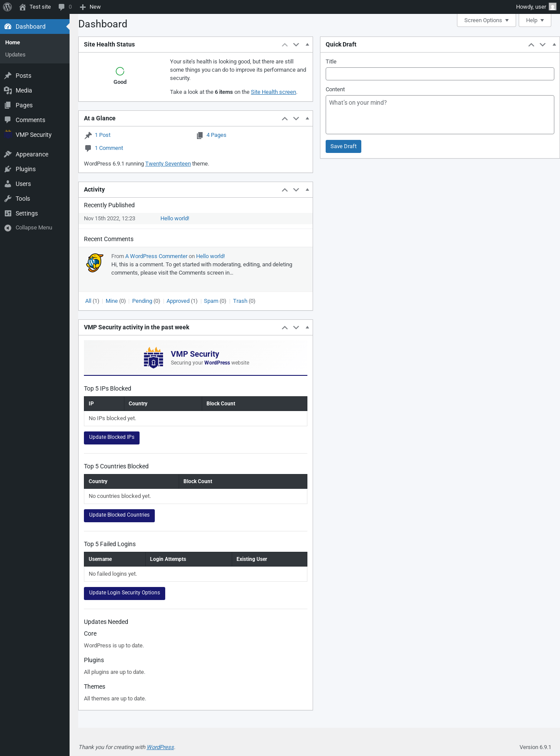Click the Tools wrench icon in sidebar
This screenshot has width=560, height=756.
8,199
